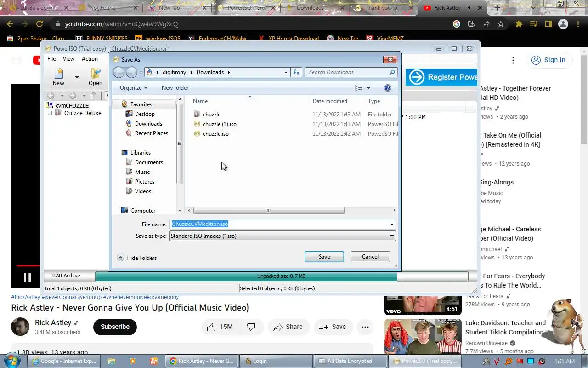
Task: Subscribe to Rick Astley channel
Action: pyautogui.click(x=115, y=327)
